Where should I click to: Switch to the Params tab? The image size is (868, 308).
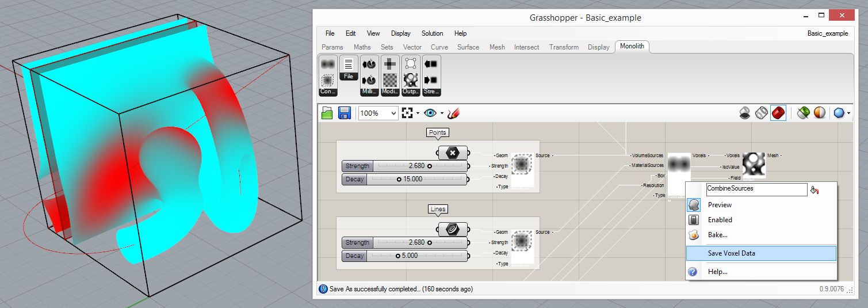point(332,47)
